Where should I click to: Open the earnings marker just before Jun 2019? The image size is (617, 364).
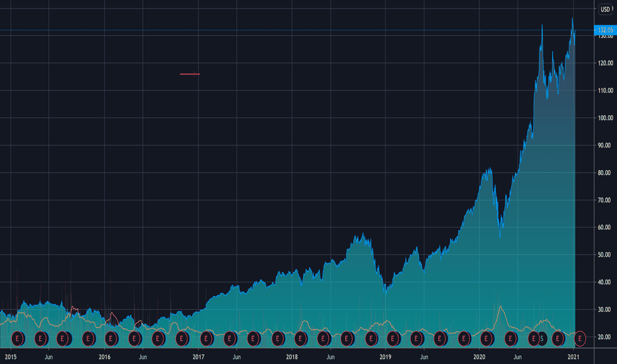[416, 338]
